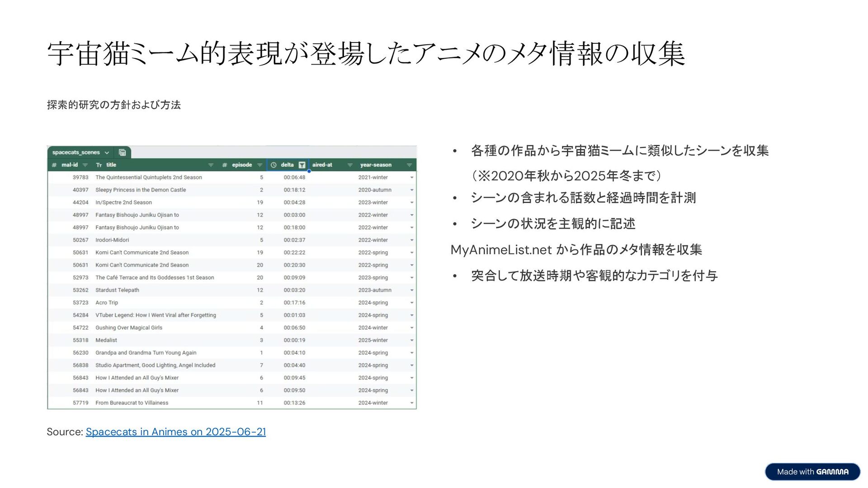Select the slide title about 宇宙猫ミーム
Image resolution: width=868 pixels, height=488 pixels.
[366, 54]
